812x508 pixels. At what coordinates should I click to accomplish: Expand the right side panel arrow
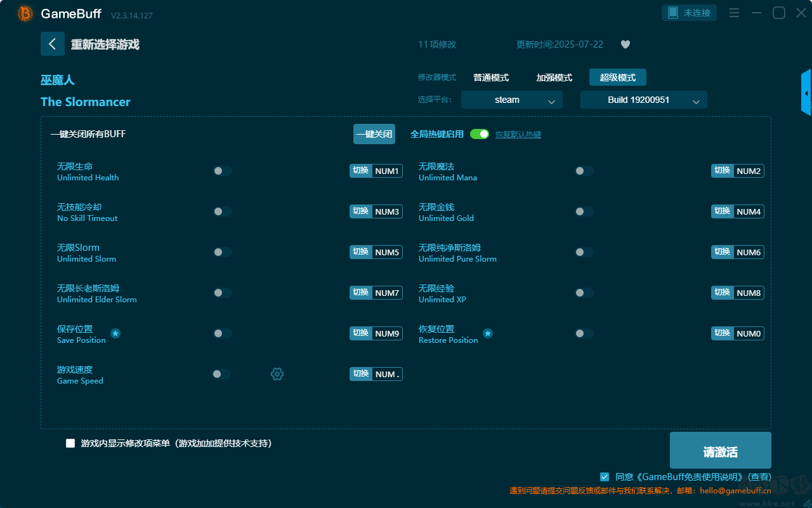(x=806, y=93)
